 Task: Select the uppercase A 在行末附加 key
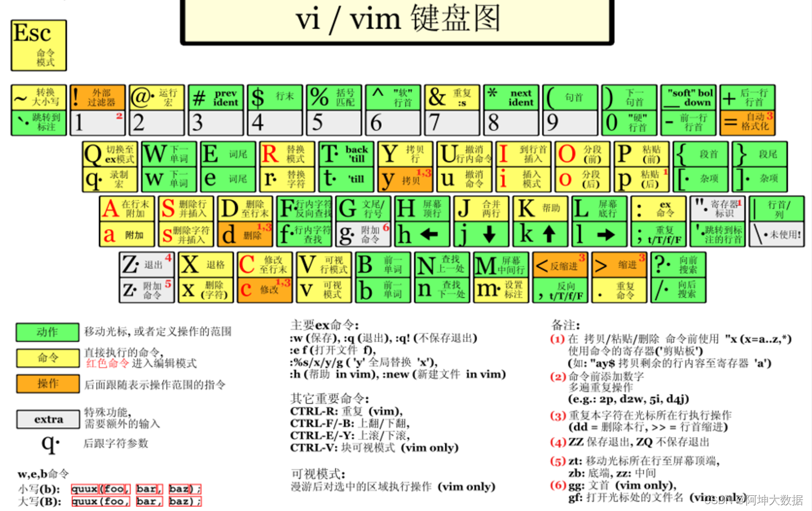(127, 208)
